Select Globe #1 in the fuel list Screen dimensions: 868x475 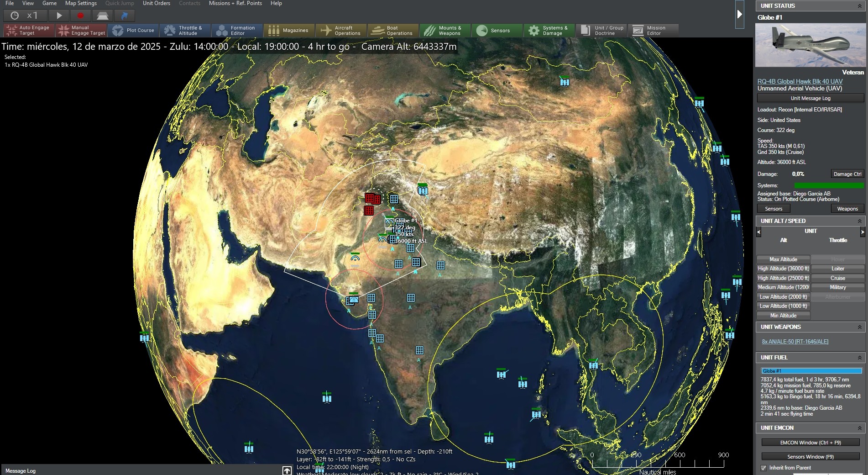tap(811, 370)
